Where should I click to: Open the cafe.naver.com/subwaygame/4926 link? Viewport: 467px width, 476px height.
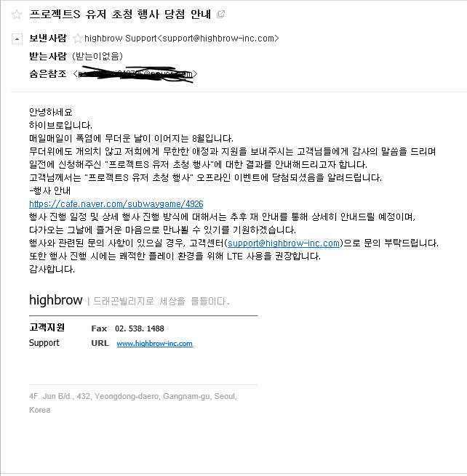point(116,204)
